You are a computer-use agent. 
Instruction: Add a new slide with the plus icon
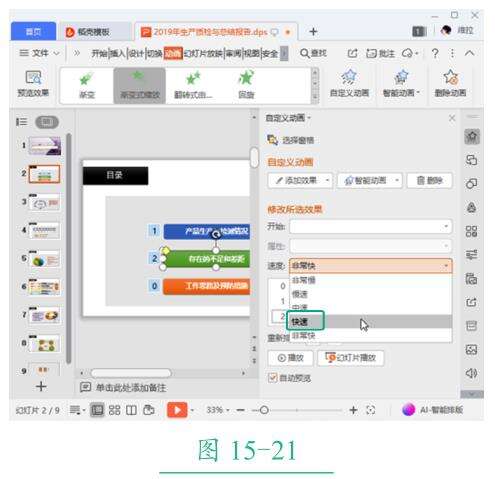tap(41, 386)
